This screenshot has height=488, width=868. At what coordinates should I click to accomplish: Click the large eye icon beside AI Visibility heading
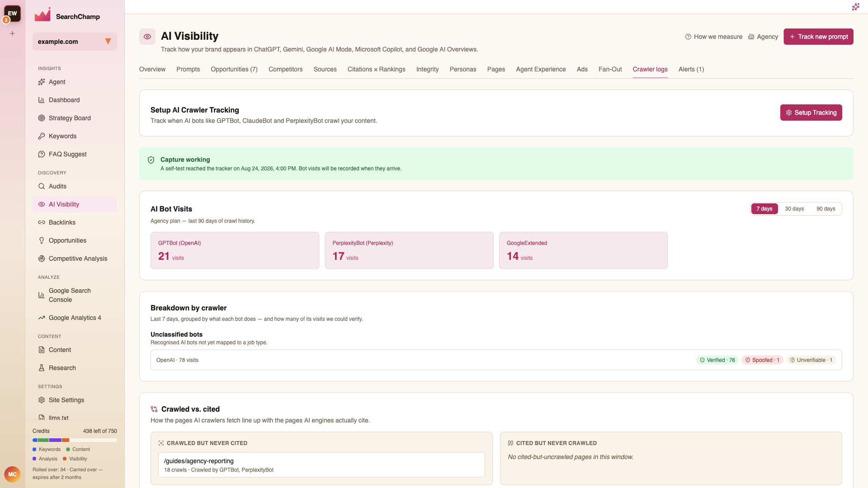coord(147,37)
